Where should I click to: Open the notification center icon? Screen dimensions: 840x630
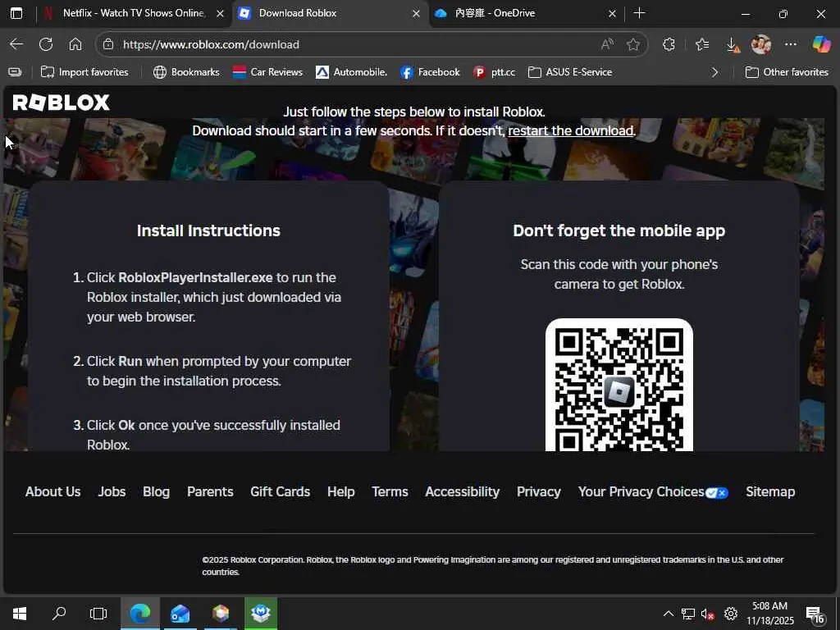point(815,614)
